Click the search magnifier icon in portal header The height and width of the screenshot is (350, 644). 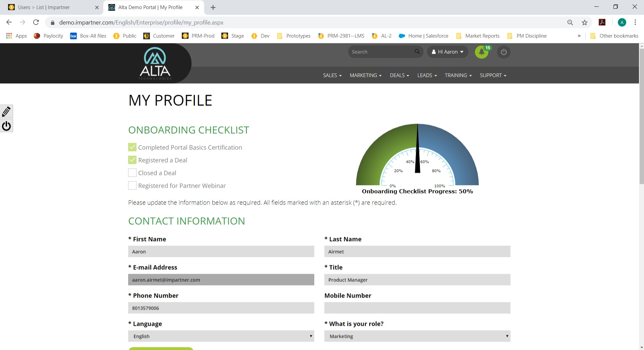(x=417, y=52)
